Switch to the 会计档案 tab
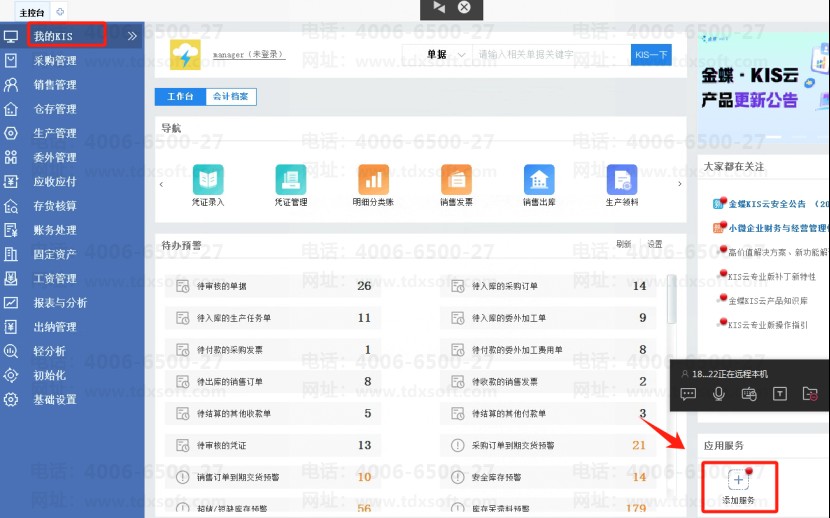 231,97
